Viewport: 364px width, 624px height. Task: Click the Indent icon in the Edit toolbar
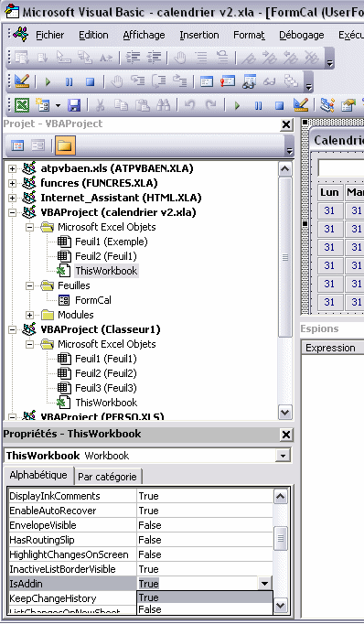(133, 59)
